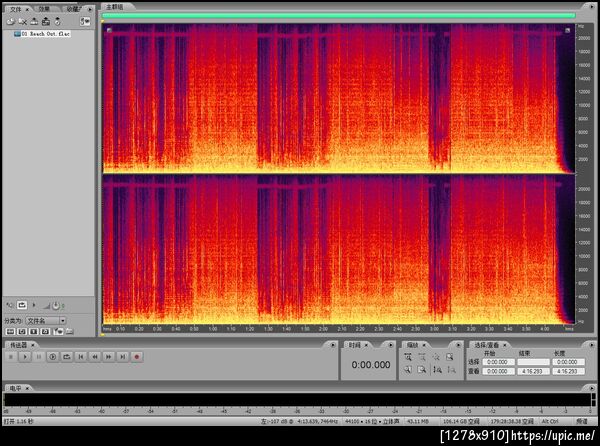Click the empty selection end field
This screenshot has height=446, width=600.
pos(533,362)
